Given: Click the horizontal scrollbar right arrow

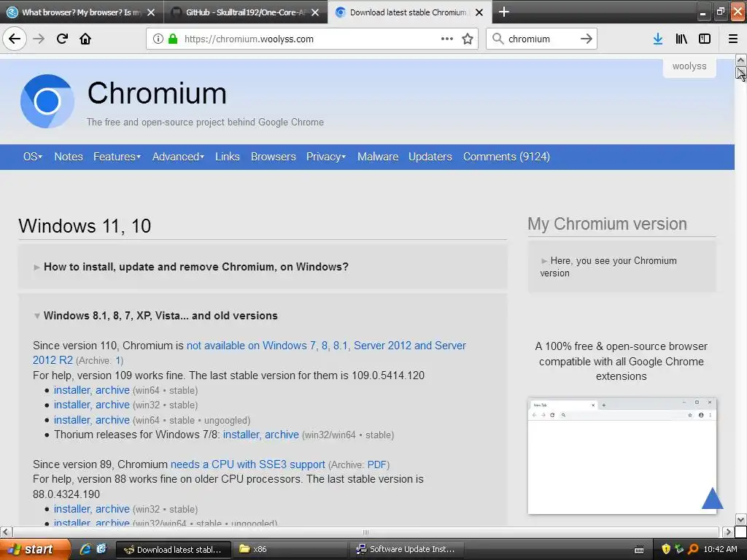Looking at the screenshot, I should (x=728, y=532).
